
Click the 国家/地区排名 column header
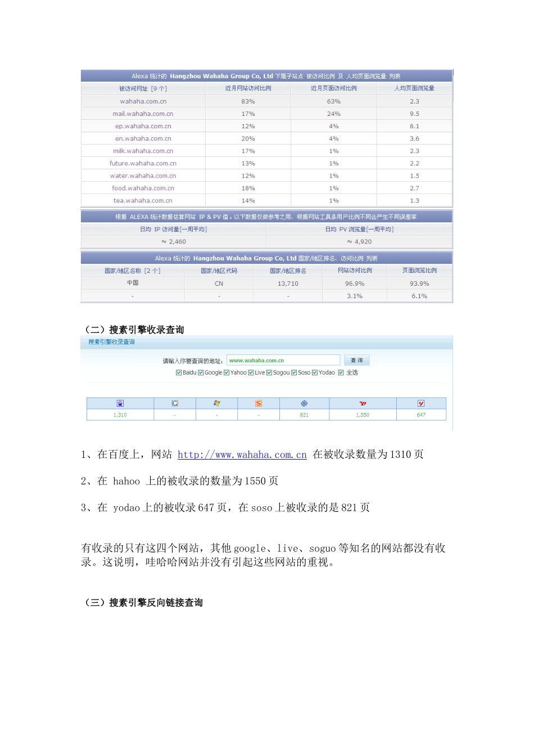(288, 271)
